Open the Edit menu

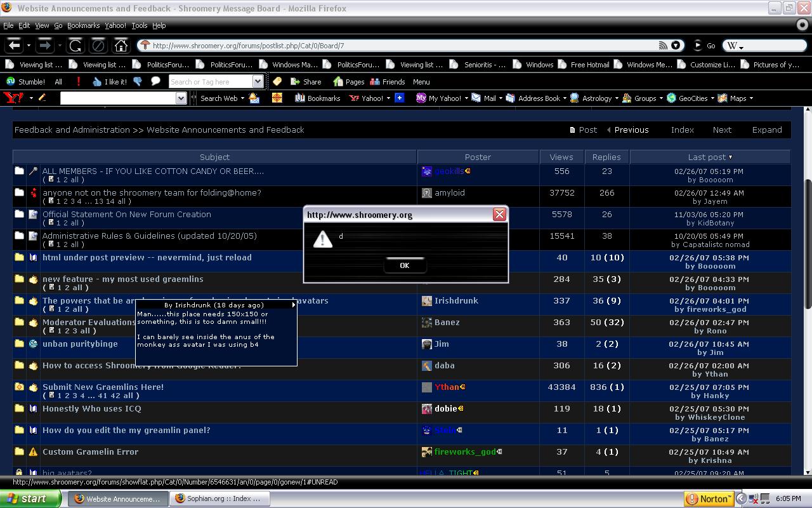coord(24,25)
